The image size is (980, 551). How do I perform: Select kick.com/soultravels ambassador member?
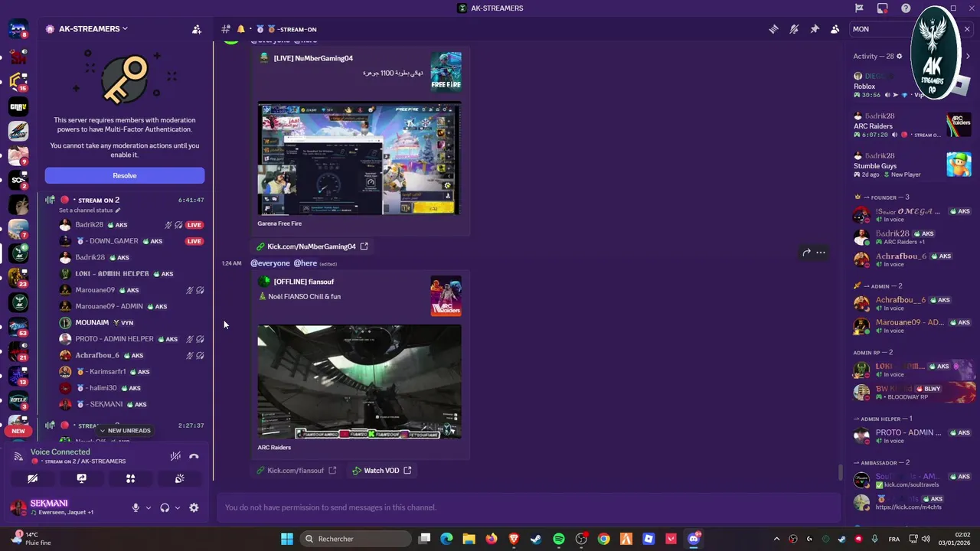click(x=913, y=481)
